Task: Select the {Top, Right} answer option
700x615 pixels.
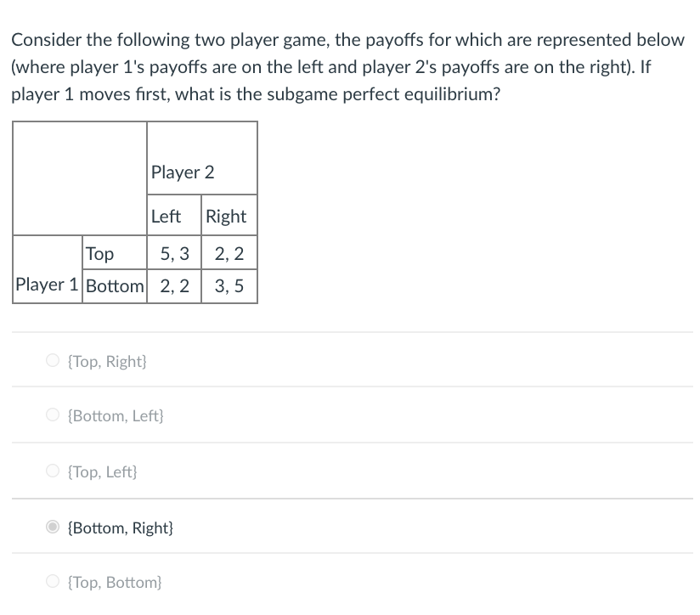Action: tap(52, 360)
